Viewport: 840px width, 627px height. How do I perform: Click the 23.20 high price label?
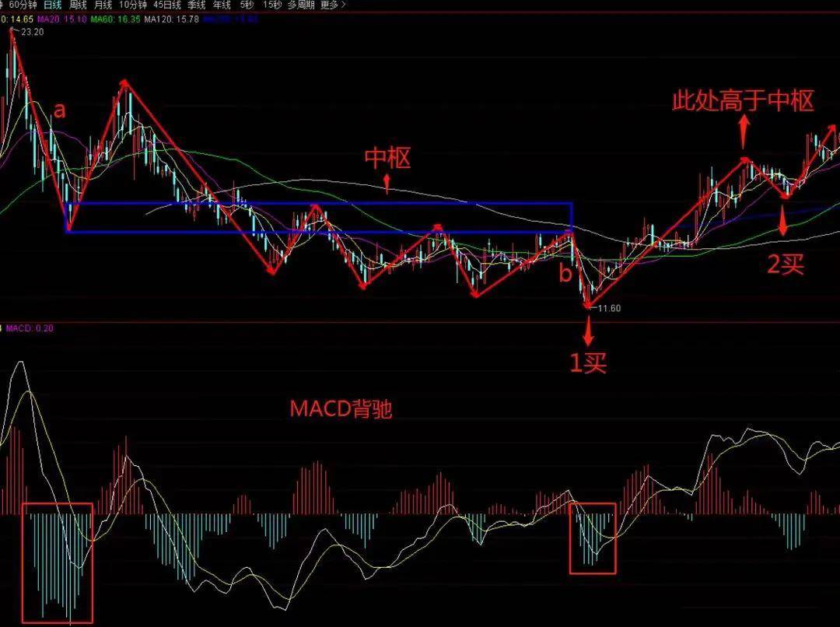(x=33, y=32)
